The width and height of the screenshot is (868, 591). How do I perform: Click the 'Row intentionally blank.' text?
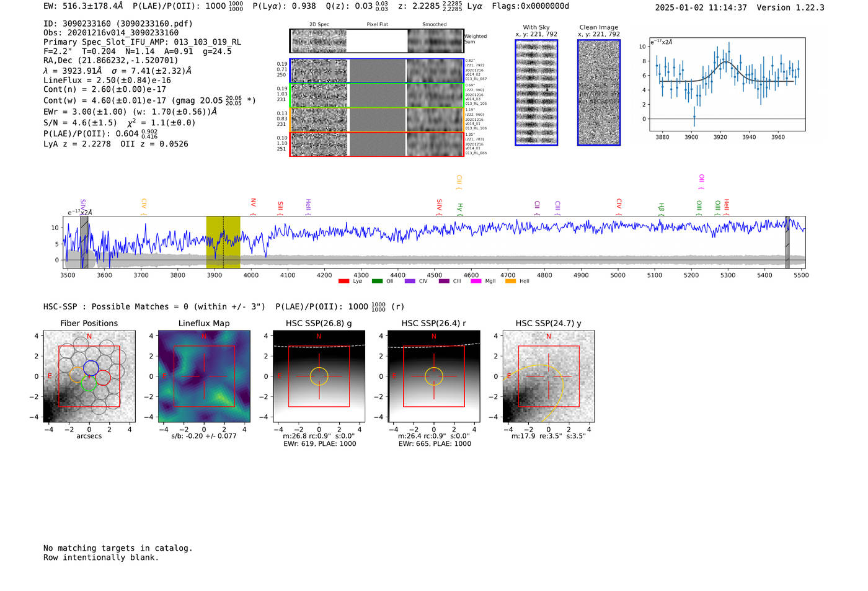[x=101, y=558]
